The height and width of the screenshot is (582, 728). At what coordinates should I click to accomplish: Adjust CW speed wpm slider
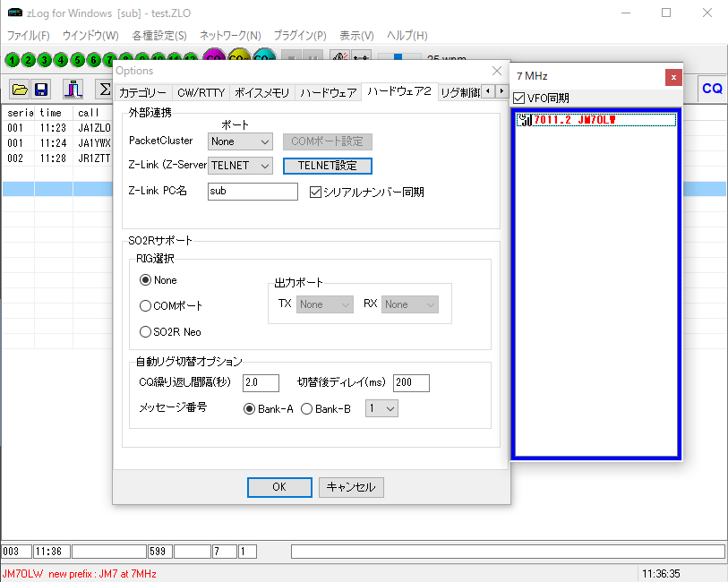tap(399, 57)
